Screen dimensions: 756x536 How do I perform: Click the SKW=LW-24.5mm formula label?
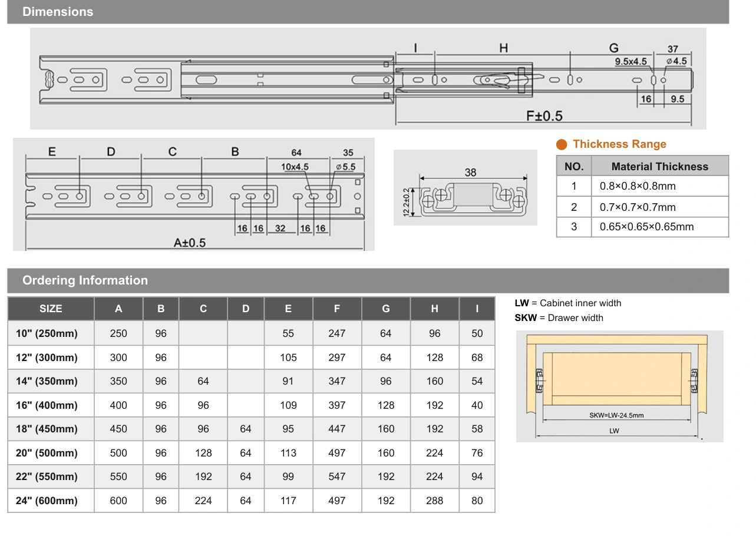[616, 415]
